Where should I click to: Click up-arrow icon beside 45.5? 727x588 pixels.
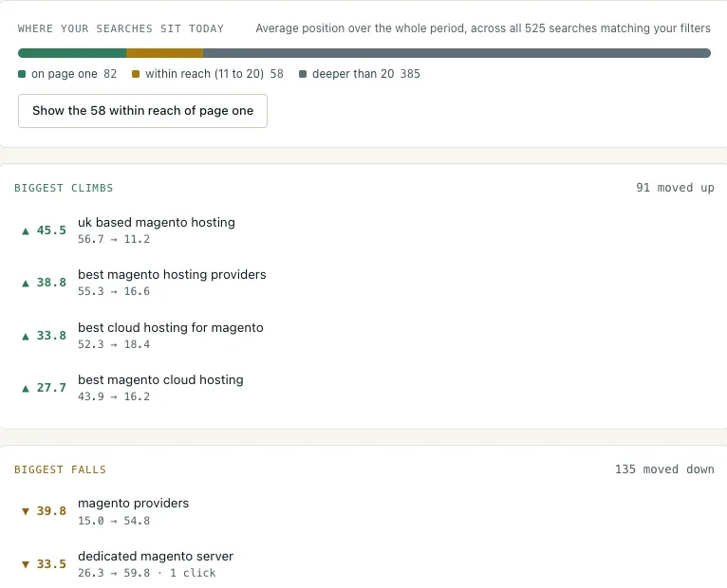26,230
